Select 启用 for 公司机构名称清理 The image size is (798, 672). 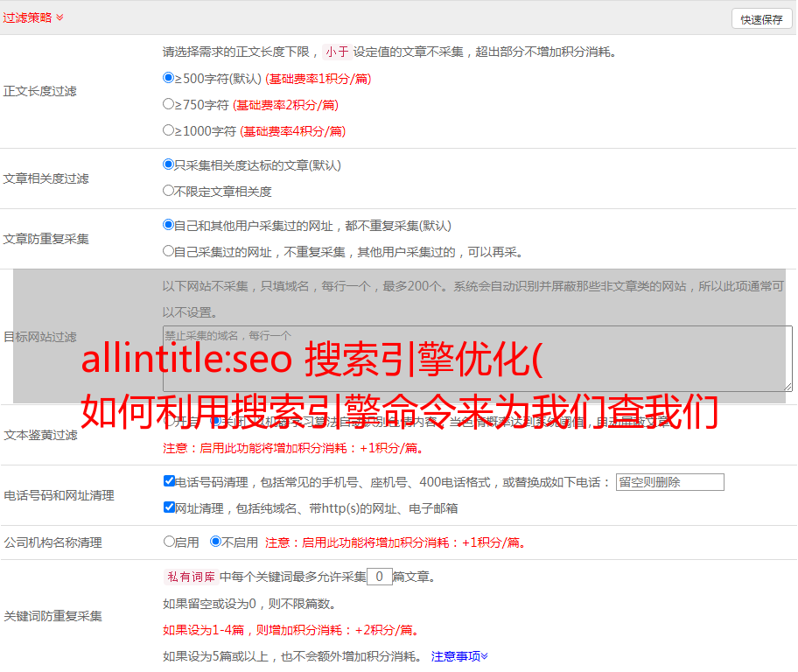169,541
